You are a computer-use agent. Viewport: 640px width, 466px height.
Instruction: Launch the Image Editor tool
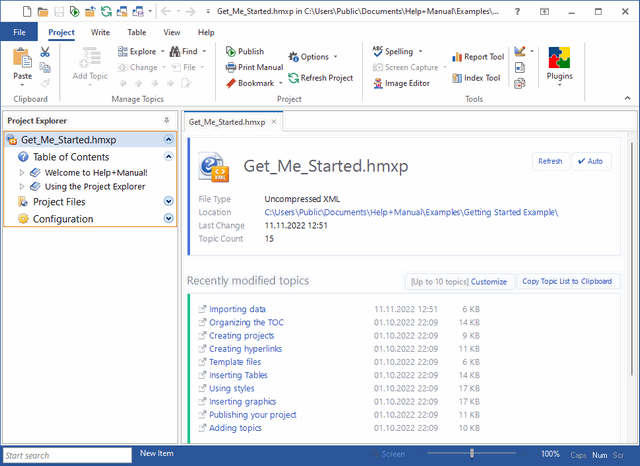pyautogui.click(x=401, y=83)
